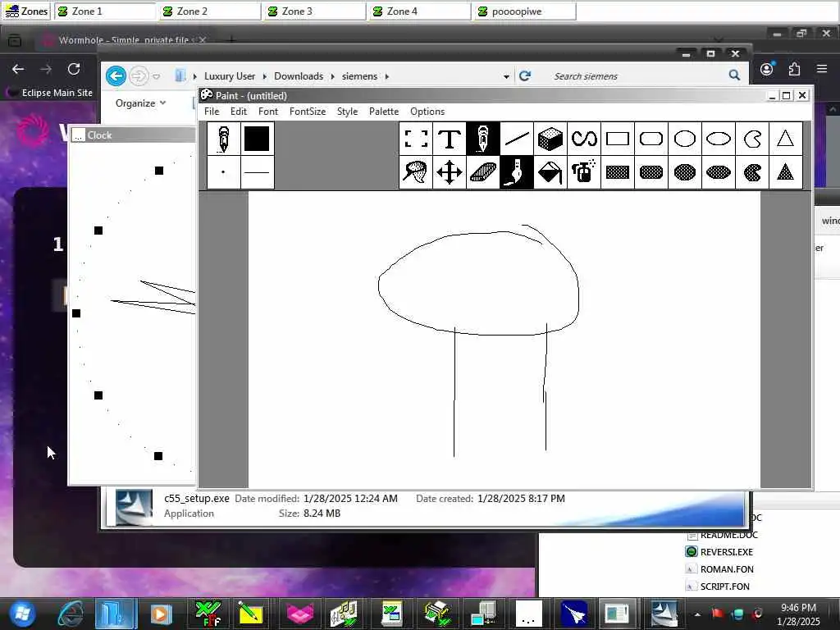Switch to the poooopiwe tab

click(525, 11)
